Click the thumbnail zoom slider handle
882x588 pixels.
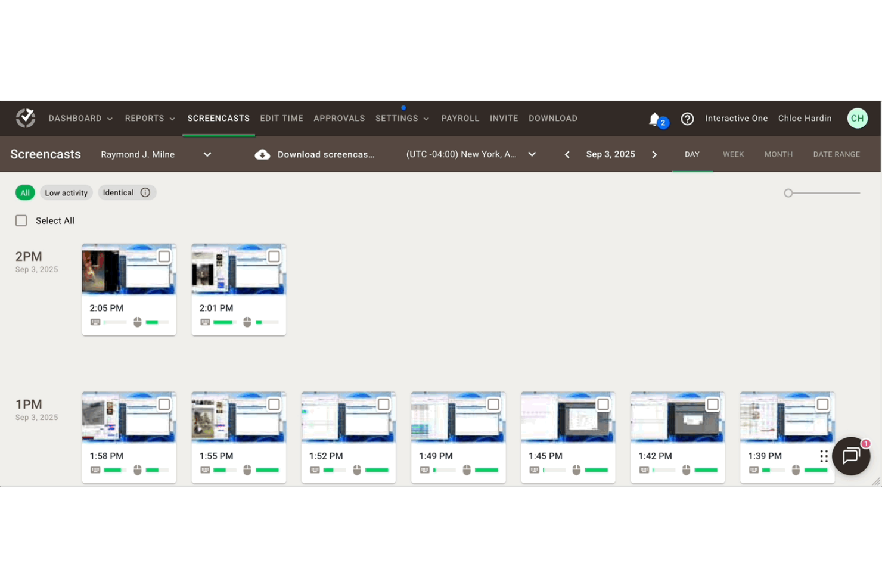pos(788,193)
